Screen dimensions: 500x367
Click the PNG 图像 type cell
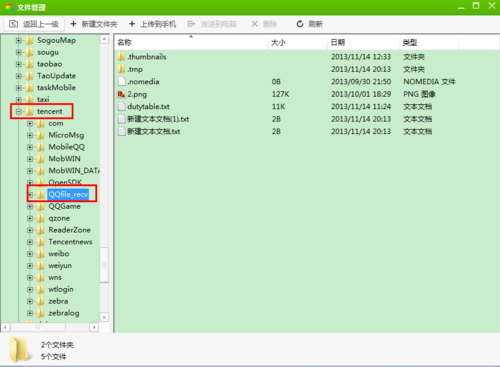(x=419, y=94)
